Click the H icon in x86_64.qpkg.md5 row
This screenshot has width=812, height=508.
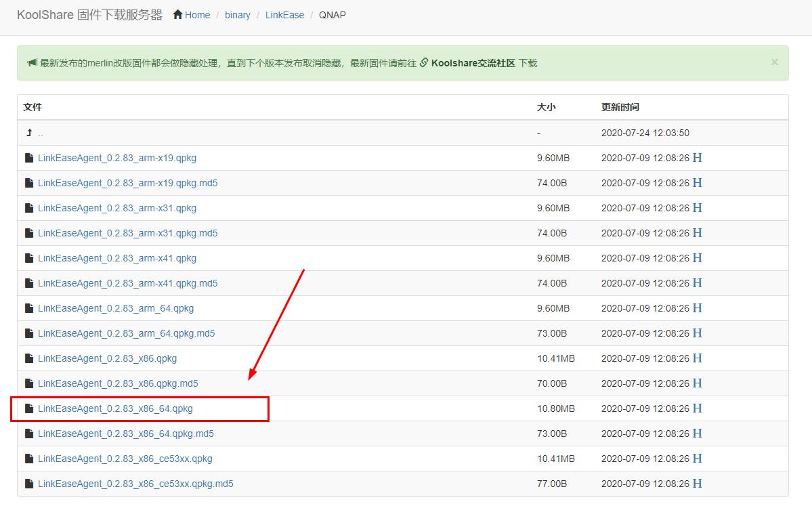pos(697,433)
